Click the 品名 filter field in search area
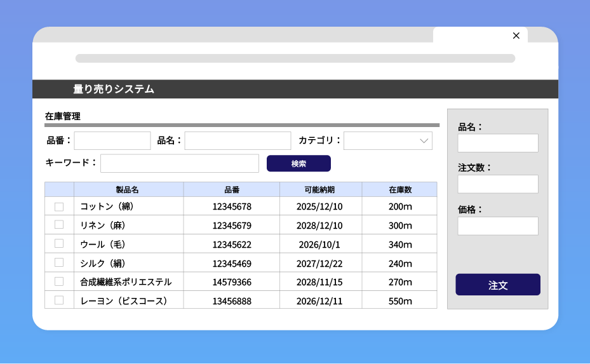The height and width of the screenshot is (364, 590). click(238, 141)
